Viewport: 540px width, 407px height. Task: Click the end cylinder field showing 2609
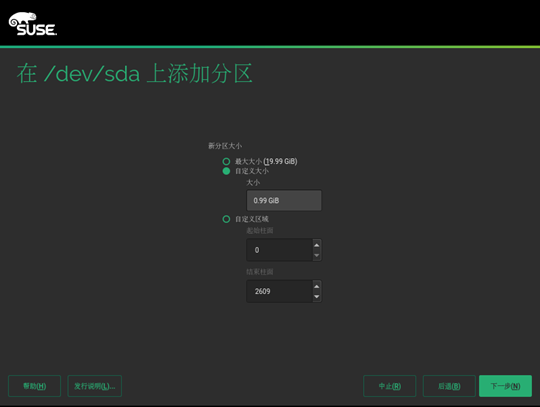279,291
